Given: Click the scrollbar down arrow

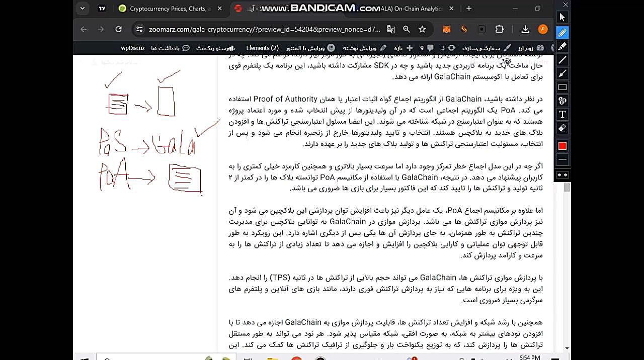Looking at the screenshot, I should point(567,348).
